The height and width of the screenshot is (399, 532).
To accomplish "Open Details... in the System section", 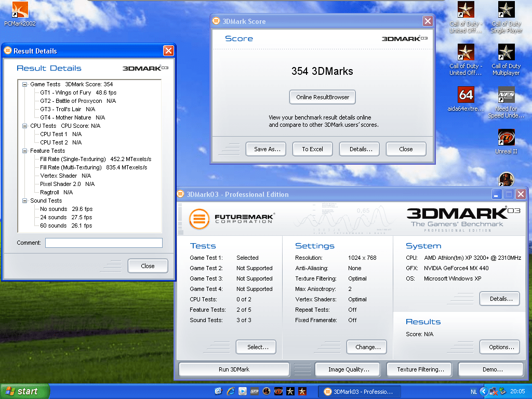I will [x=500, y=299].
